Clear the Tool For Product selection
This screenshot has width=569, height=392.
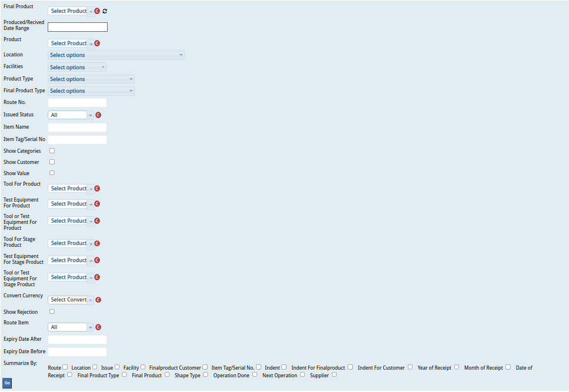(x=97, y=188)
